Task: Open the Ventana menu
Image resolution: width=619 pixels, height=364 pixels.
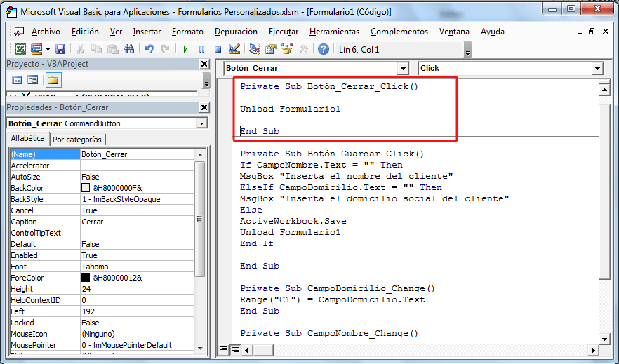Action: (x=454, y=32)
